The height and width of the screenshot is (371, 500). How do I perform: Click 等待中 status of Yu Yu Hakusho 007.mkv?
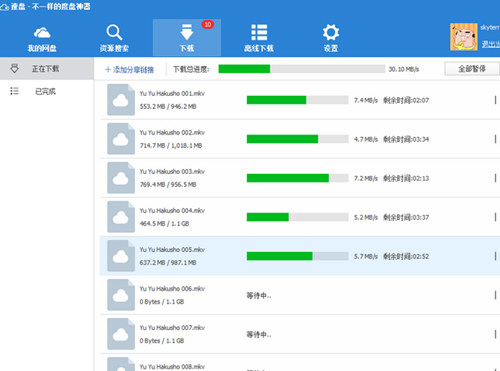tap(259, 335)
